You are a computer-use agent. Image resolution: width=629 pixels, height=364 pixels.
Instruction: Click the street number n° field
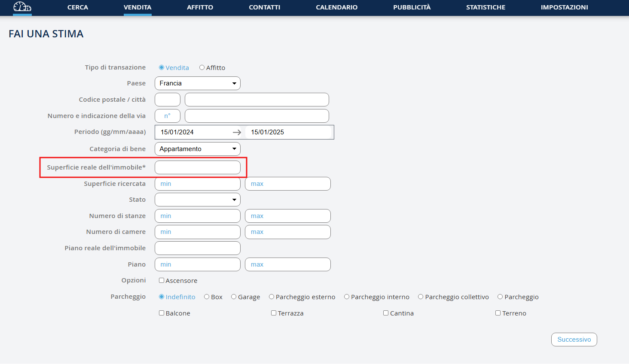(x=168, y=116)
